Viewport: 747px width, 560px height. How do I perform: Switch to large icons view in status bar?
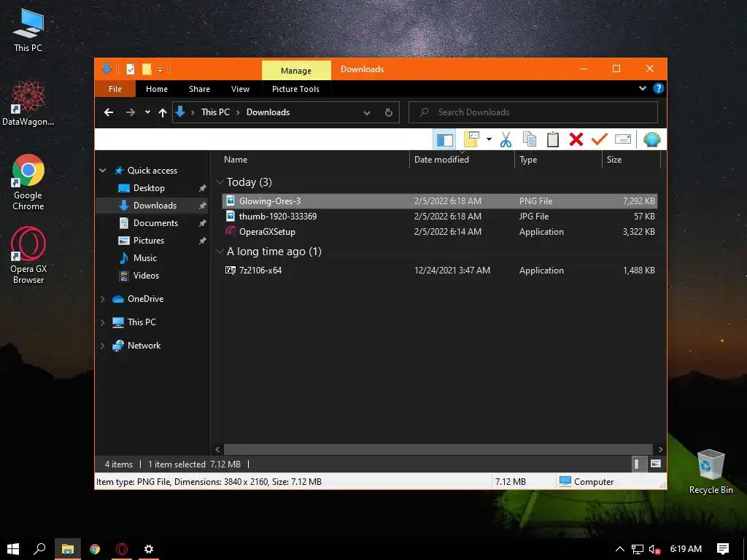point(656,464)
